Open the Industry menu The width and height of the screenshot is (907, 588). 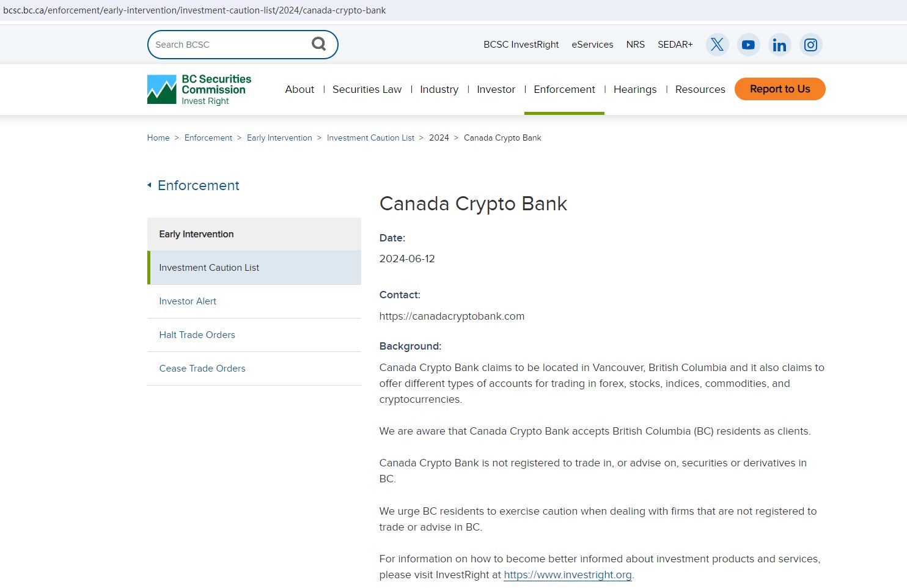tap(439, 89)
